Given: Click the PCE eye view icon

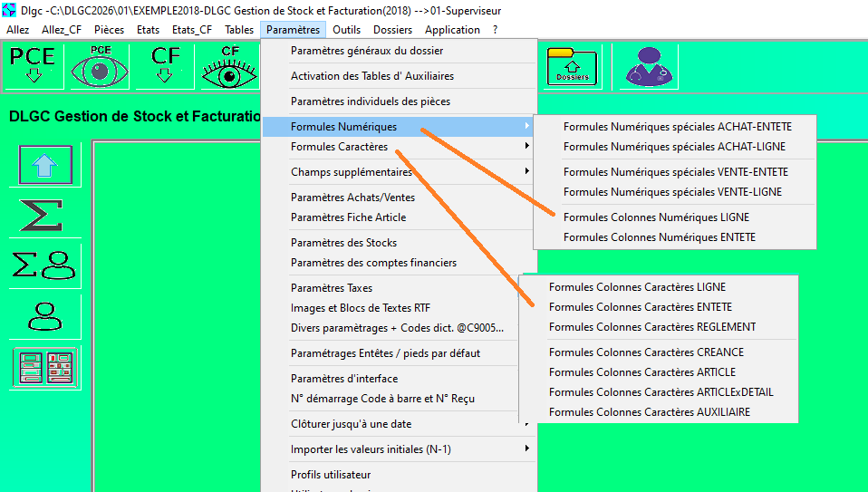Looking at the screenshot, I should click(x=100, y=66).
